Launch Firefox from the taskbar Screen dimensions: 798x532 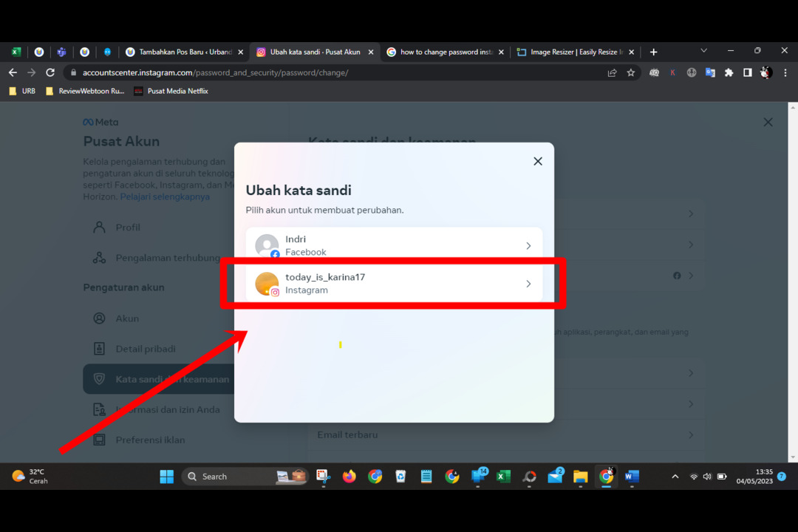coord(349,477)
